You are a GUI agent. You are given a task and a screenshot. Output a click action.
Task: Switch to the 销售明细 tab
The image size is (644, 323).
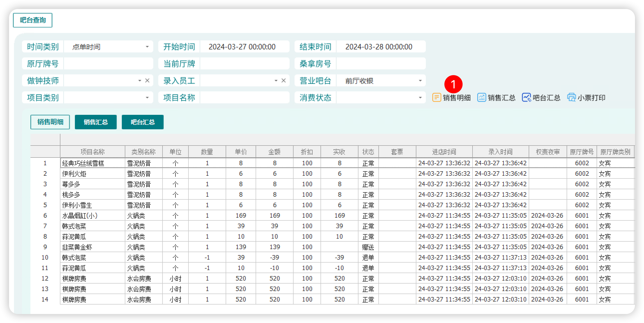click(50, 122)
